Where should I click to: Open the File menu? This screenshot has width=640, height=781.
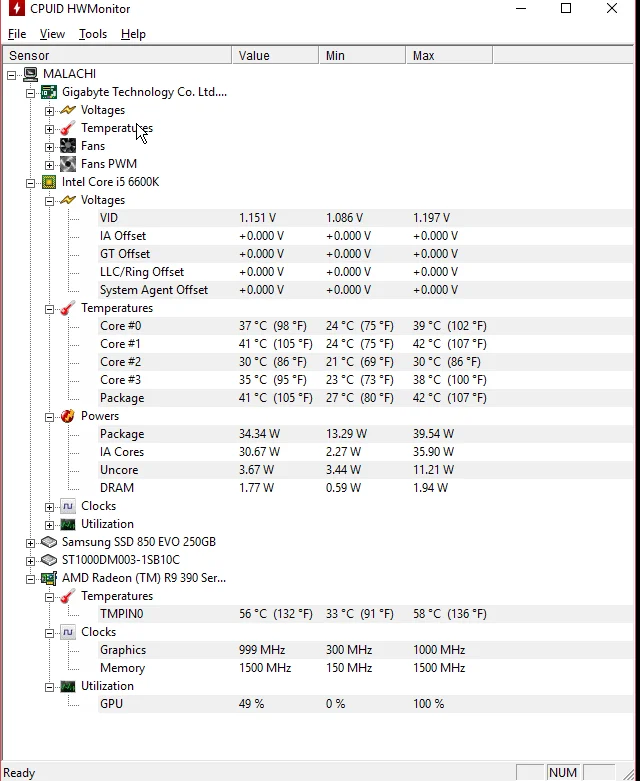point(17,34)
